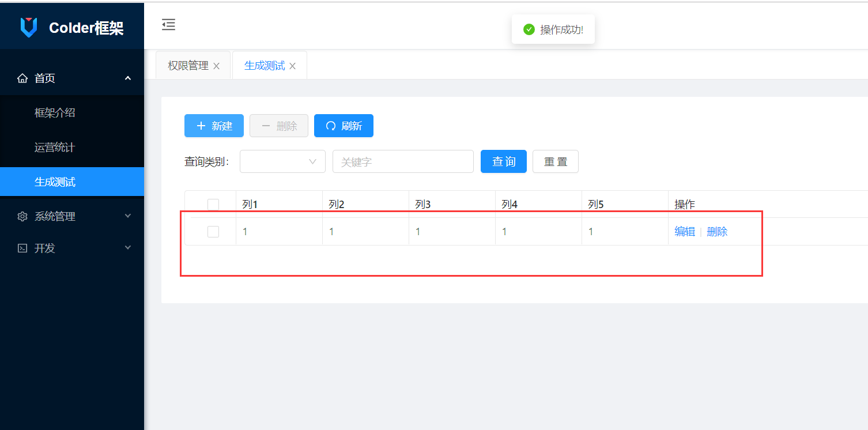Click the disabled 删除 toolbar button
868x430 pixels.
click(x=279, y=126)
